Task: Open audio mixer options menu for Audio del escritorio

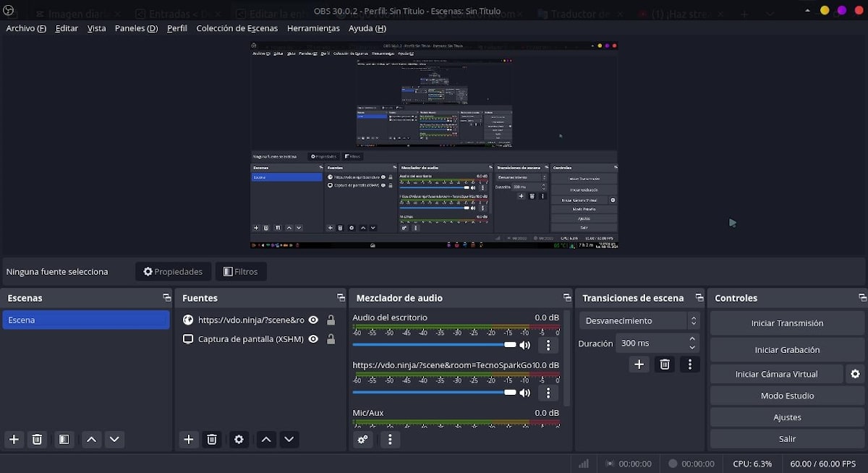Action: [x=548, y=345]
